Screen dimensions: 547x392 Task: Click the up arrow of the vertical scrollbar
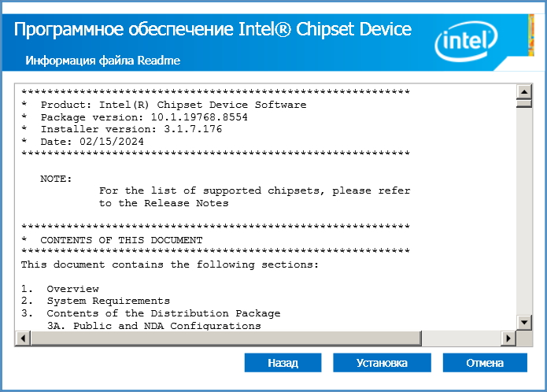point(524,92)
